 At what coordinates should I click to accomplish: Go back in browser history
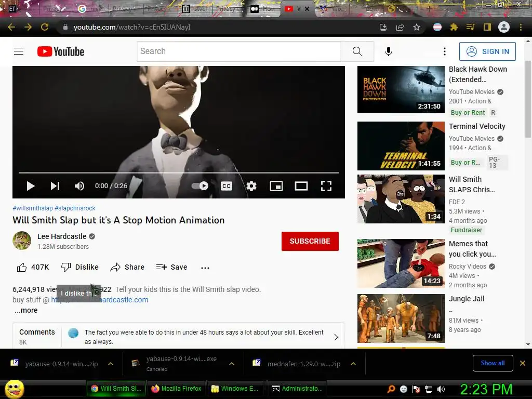(11, 27)
